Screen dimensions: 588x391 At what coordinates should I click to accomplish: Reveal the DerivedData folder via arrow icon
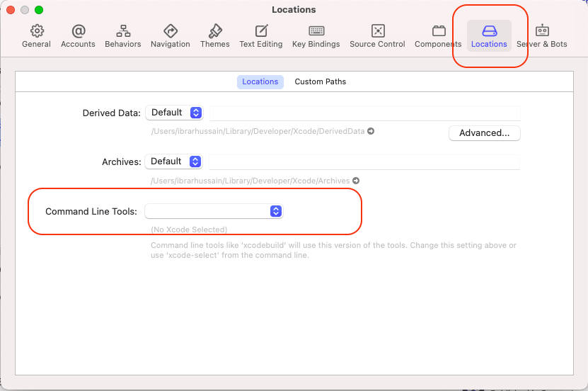371,131
